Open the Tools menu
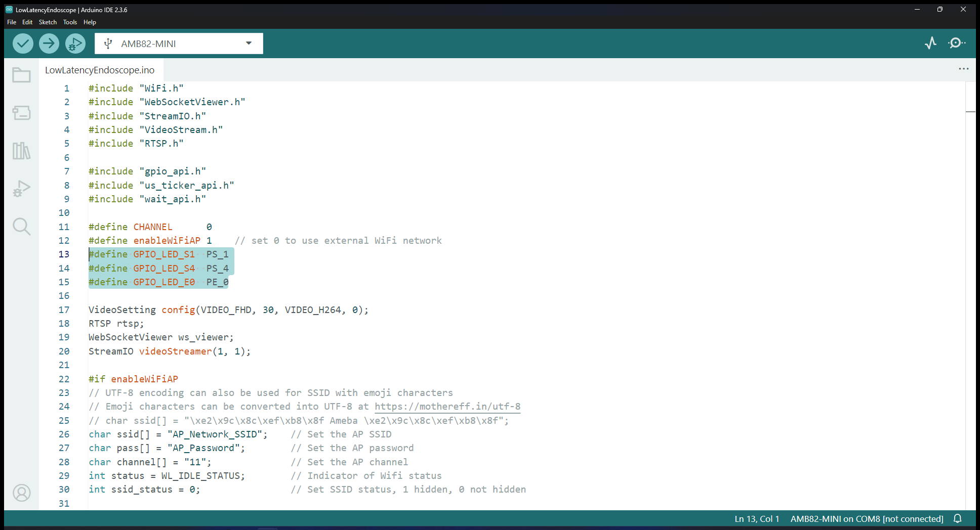This screenshot has width=980, height=530. click(70, 22)
